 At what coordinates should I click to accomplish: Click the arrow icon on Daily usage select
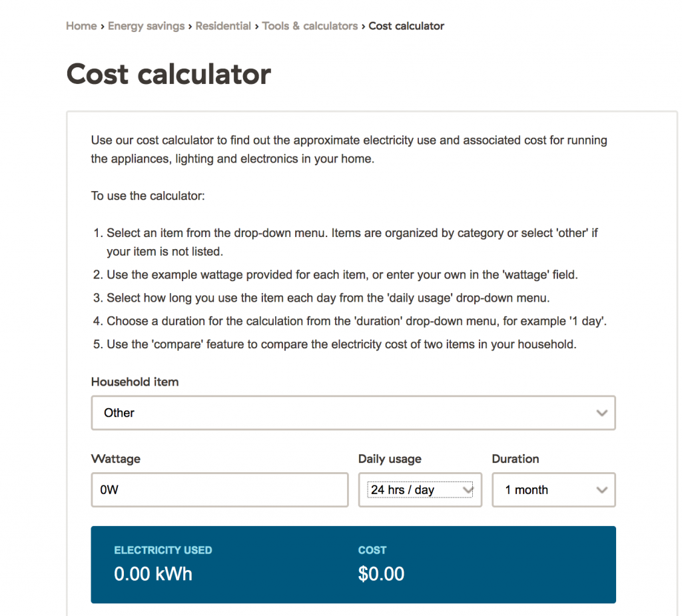coord(468,490)
